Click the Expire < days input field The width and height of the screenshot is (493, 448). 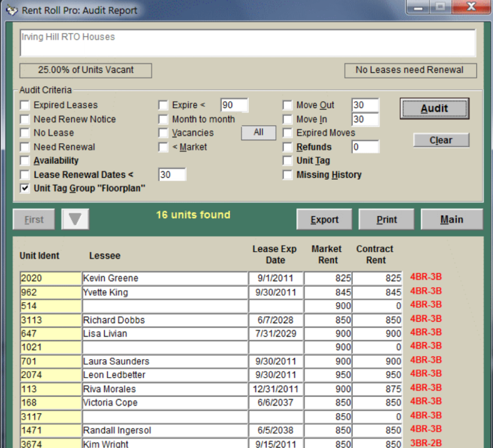234,105
